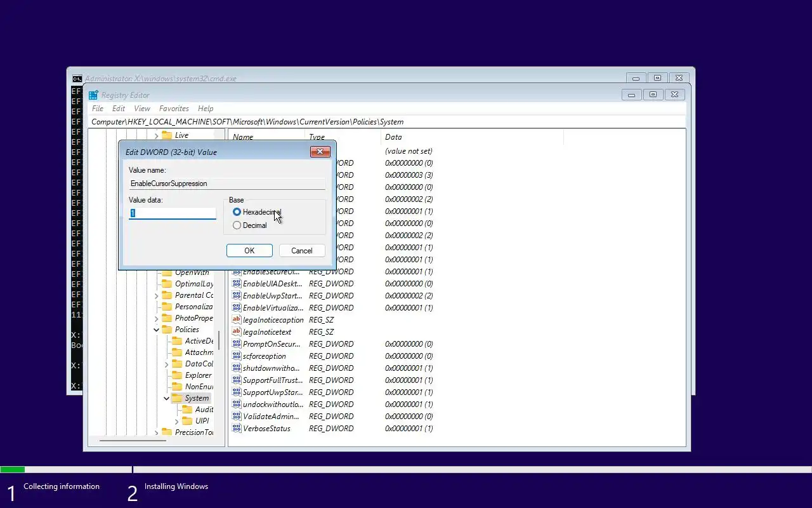Click the Value data input field
The width and height of the screenshot is (812, 508).
(173, 213)
